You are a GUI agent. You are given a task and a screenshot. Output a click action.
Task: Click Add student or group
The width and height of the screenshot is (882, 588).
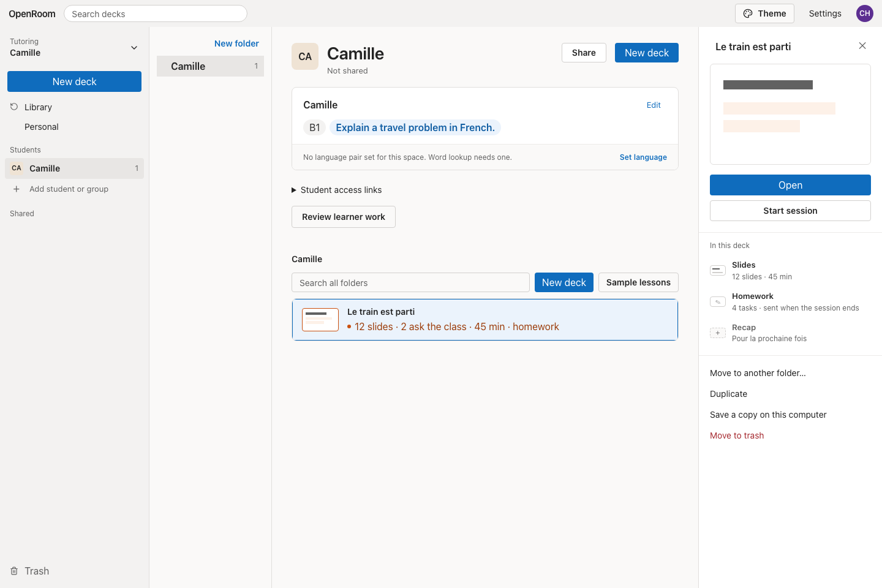pos(69,189)
